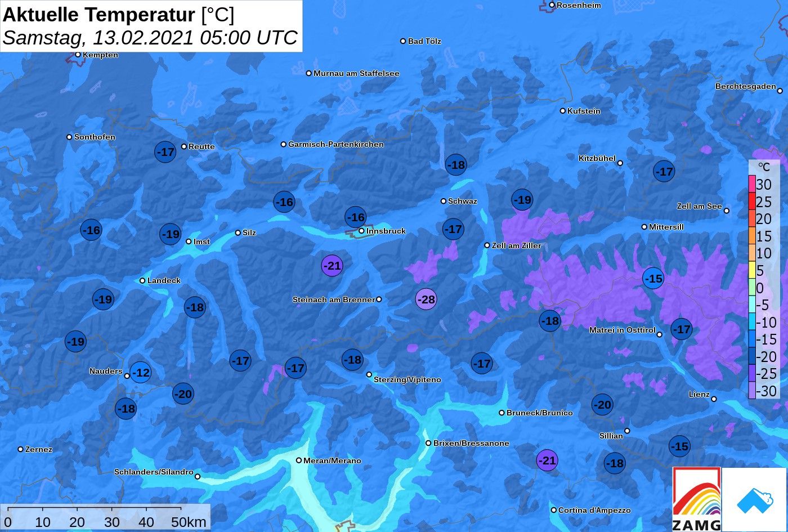The image size is (788, 532).
Task: Click the Zernez label
Action: 39,449
